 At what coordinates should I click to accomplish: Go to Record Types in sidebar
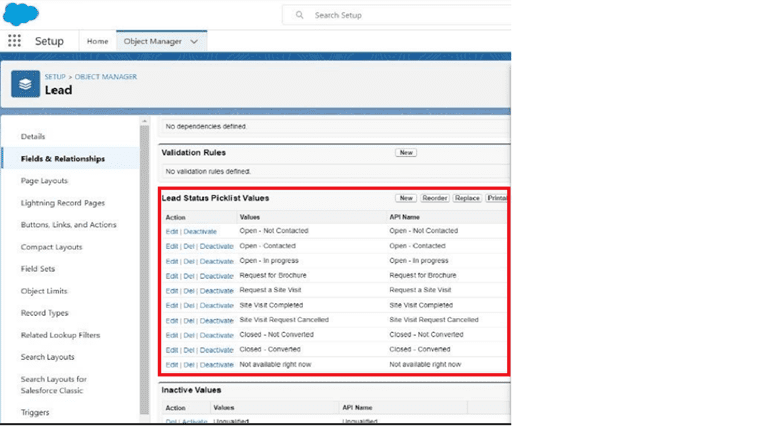pos(45,313)
